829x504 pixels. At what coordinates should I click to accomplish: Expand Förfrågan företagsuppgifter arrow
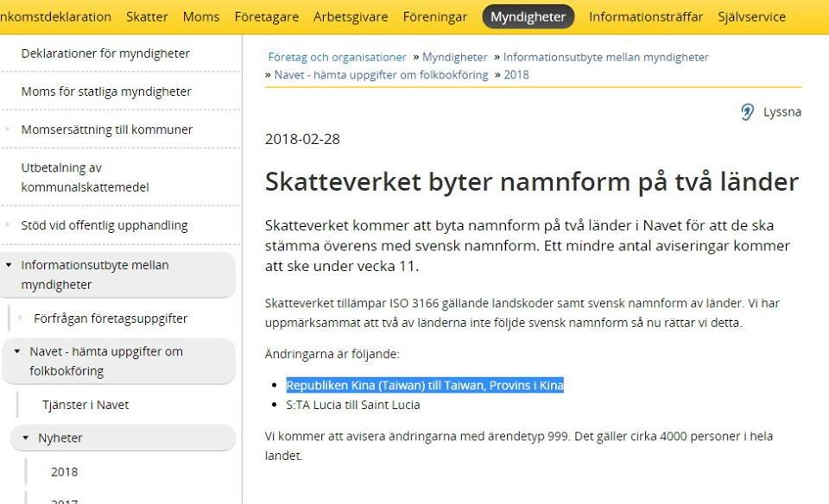[20, 318]
